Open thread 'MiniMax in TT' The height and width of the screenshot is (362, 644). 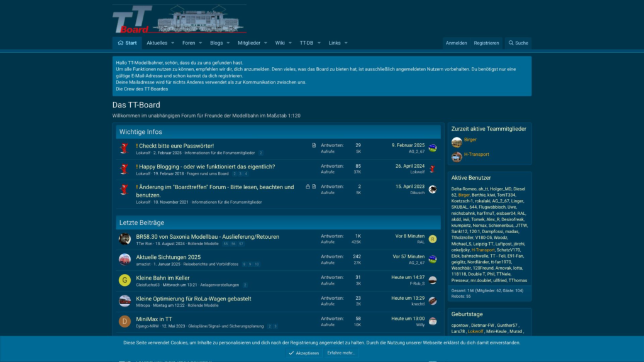click(x=154, y=319)
